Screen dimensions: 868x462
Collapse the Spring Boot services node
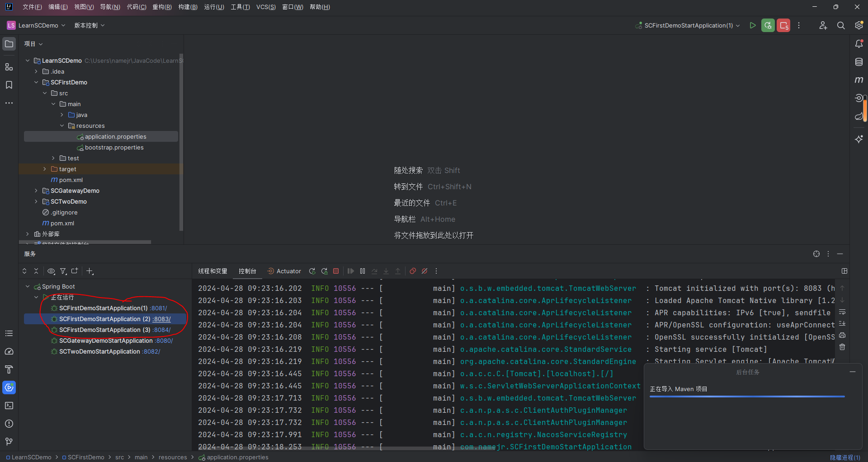(28, 286)
